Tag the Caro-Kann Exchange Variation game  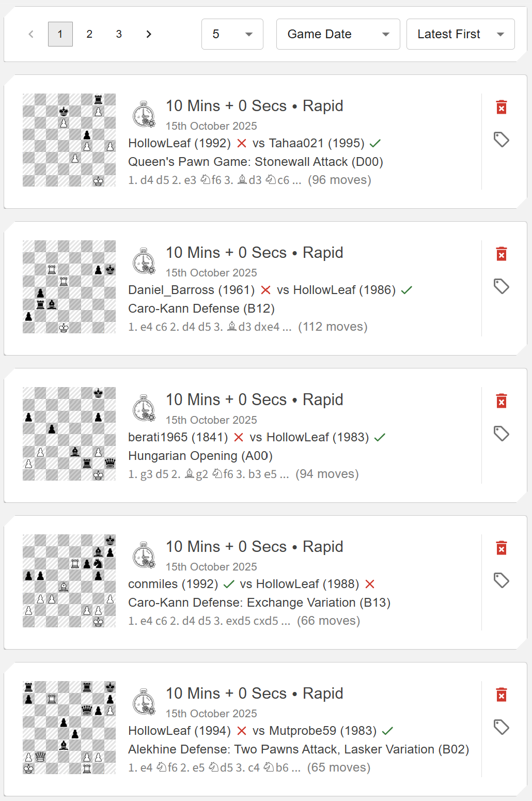(501, 580)
